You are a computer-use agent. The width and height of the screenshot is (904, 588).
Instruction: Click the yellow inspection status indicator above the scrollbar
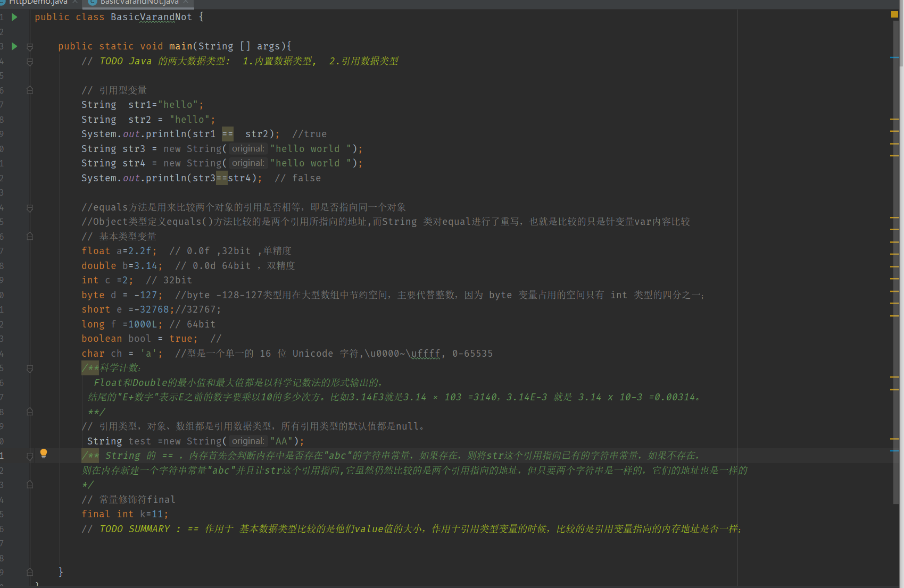[x=894, y=14]
